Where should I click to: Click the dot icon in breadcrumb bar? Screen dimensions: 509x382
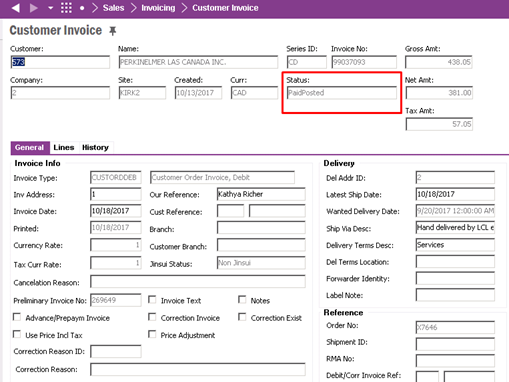coord(82,8)
